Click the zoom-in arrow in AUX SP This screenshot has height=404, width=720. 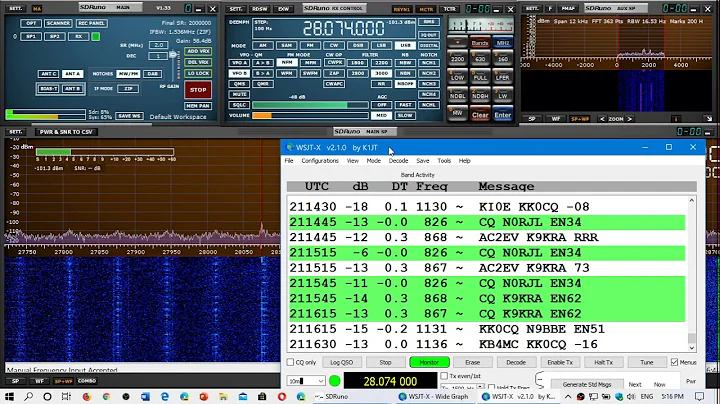630,119
